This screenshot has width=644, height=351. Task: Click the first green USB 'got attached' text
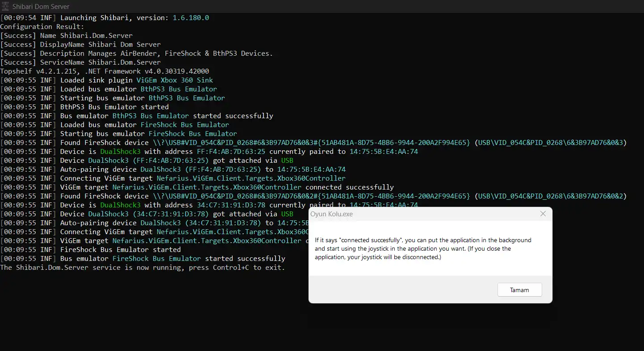point(287,161)
